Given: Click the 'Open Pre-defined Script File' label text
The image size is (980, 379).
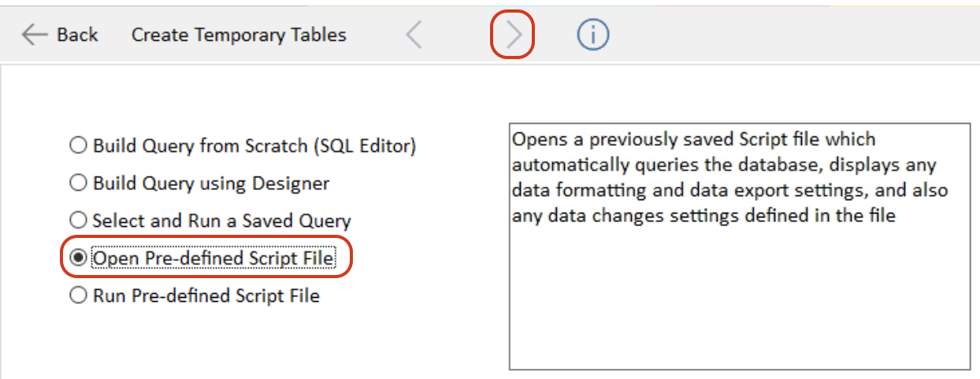Looking at the screenshot, I should pyautogui.click(x=213, y=258).
